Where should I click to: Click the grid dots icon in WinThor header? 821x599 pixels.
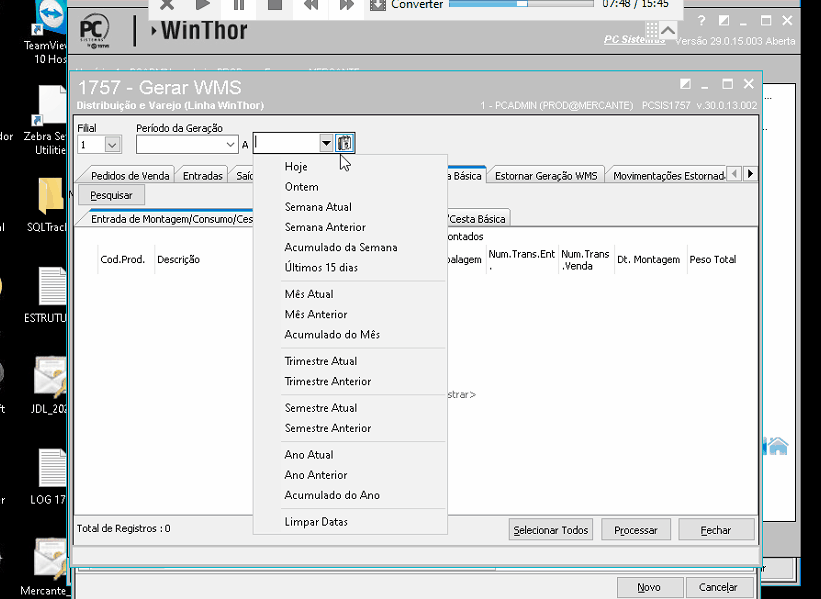pos(651,29)
